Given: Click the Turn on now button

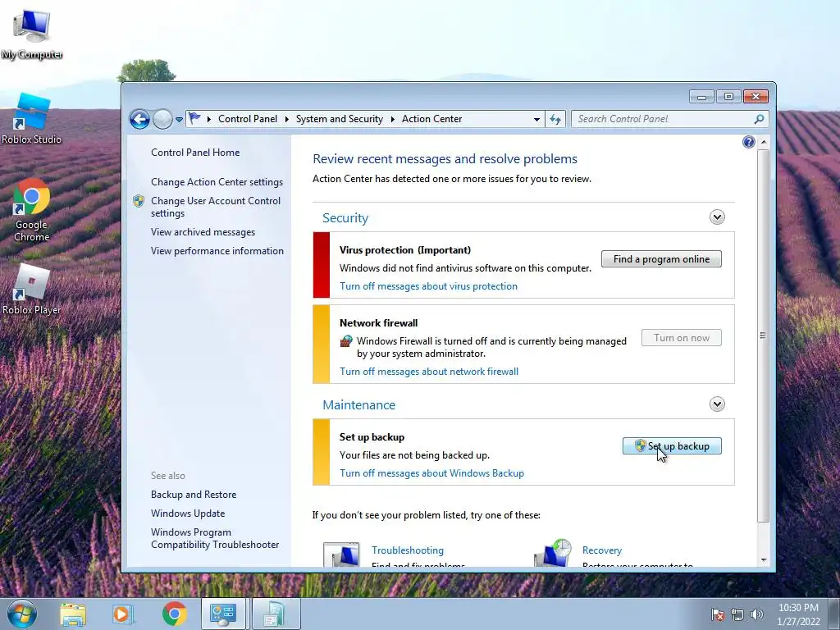Looking at the screenshot, I should tap(682, 337).
